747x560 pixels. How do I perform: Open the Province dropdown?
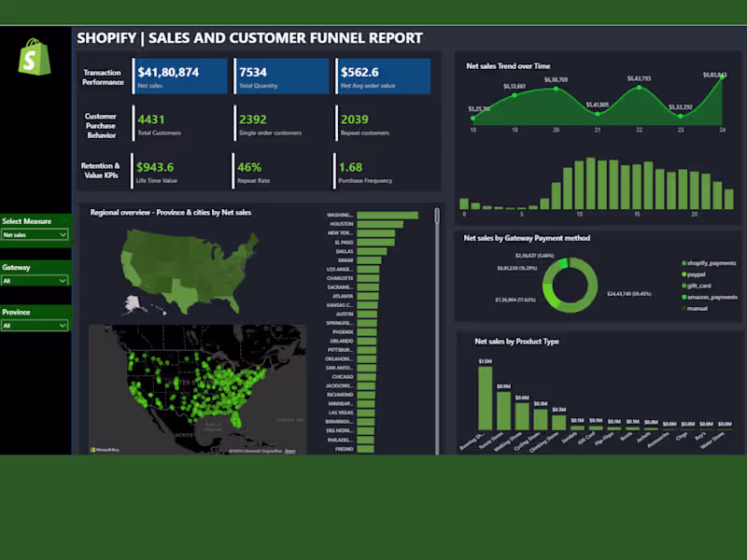(x=35, y=325)
